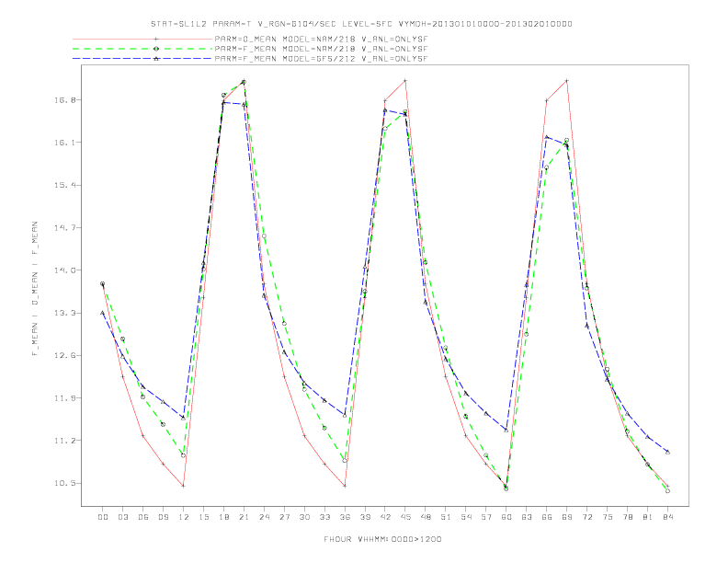
Task: Click x-axis forecast hour label 12
Action: [x=184, y=517]
